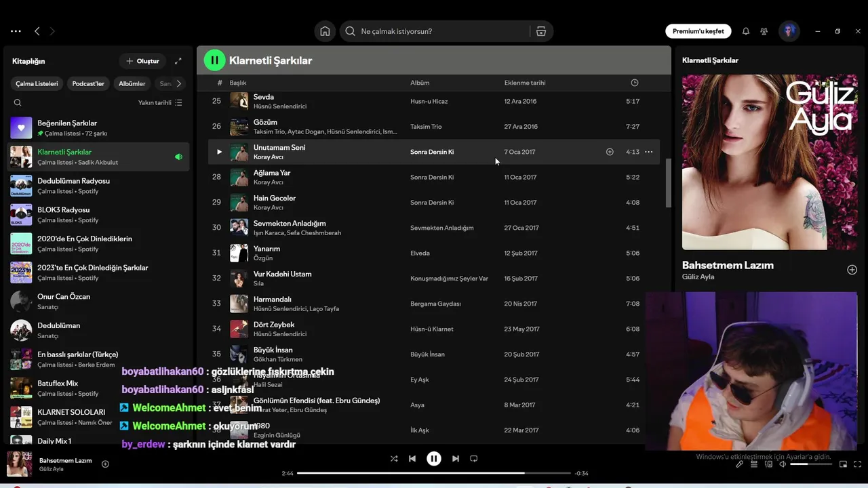Select the Çalma Listeleri filter chip
Image resolution: width=868 pixels, height=488 pixels.
click(37, 83)
